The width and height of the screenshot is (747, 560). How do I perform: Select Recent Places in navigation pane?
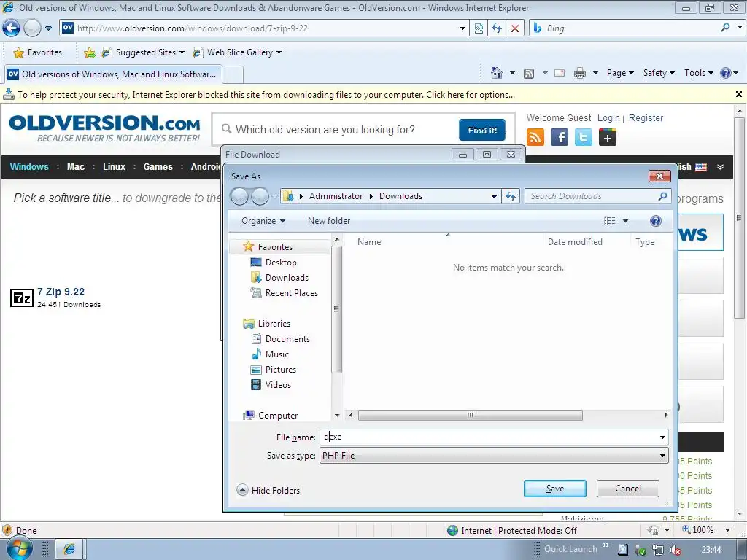click(292, 293)
